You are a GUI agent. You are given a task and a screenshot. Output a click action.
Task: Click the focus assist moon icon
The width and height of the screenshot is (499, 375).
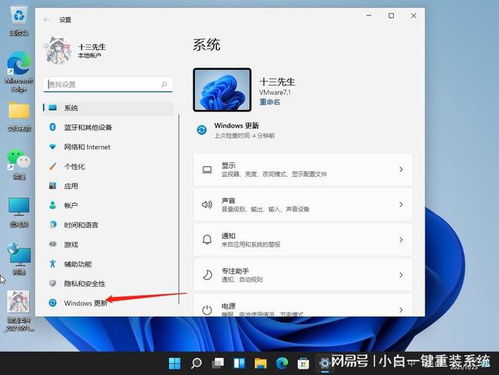207,275
